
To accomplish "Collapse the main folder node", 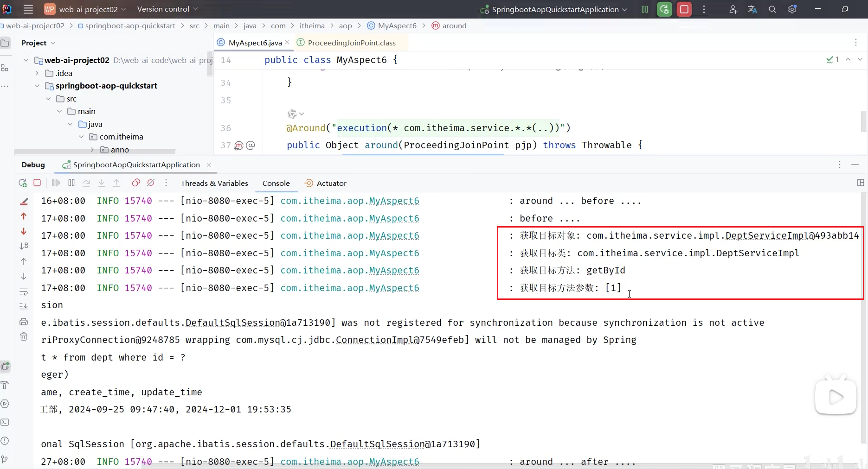I will pyautogui.click(x=59, y=111).
